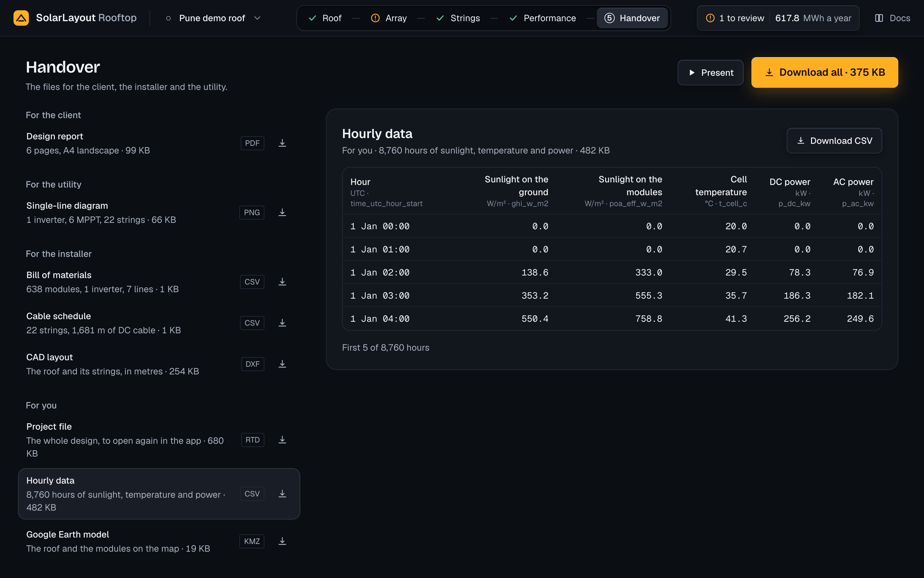Screen dimensions: 924x578
Task: Select the Cable schedule row
Action: pos(159,323)
